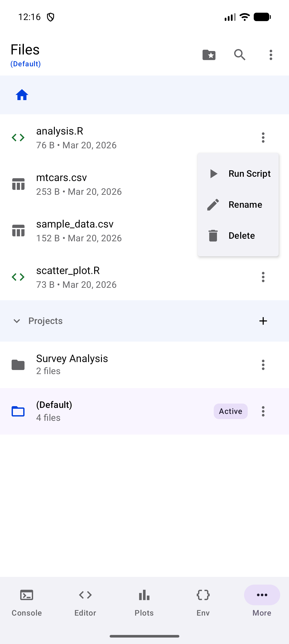Choose Rename in the context menu

pos(238,204)
